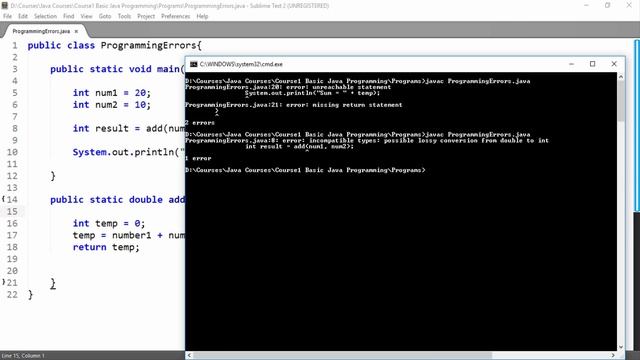Click the cmd horizontal scrollbar thumb
The height and width of the screenshot is (360, 640).
(x=342, y=356)
